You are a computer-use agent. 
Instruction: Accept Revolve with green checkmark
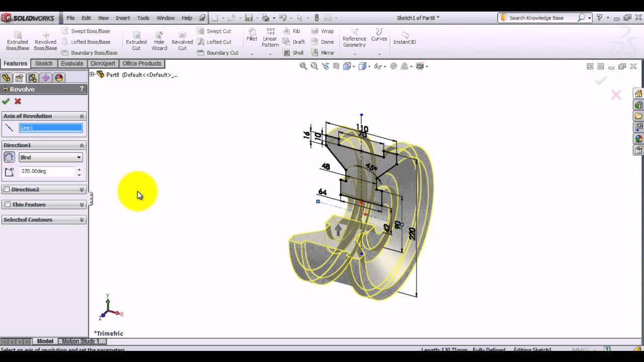pos(6,101)
